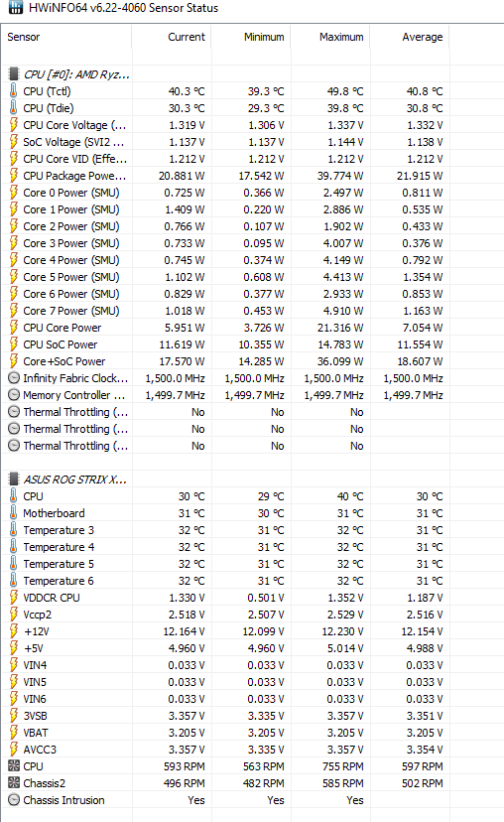The width and height of the screenshot is (504, 822).
Task: Click lightning icon beside Core 0 Power
Action: click(14, 193)
